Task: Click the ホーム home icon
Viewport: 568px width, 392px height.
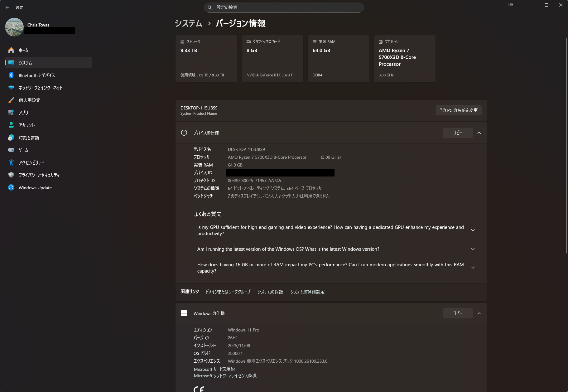Action: [11, 50]
